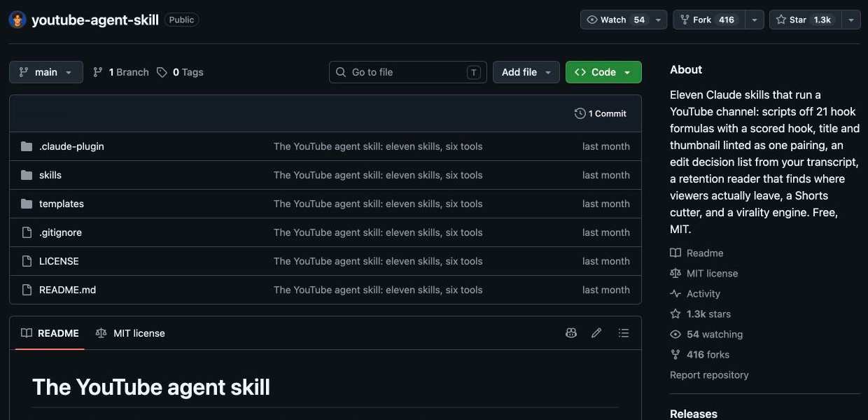Star the repository
The width and height of the screenshot is (868, 420).
coord(804,20)
